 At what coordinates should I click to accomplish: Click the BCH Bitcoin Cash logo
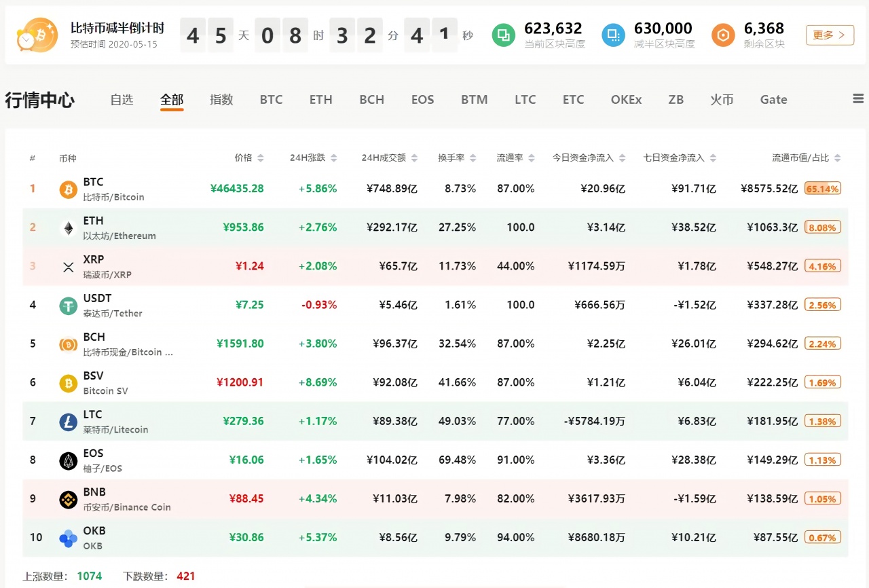(68, 344)
